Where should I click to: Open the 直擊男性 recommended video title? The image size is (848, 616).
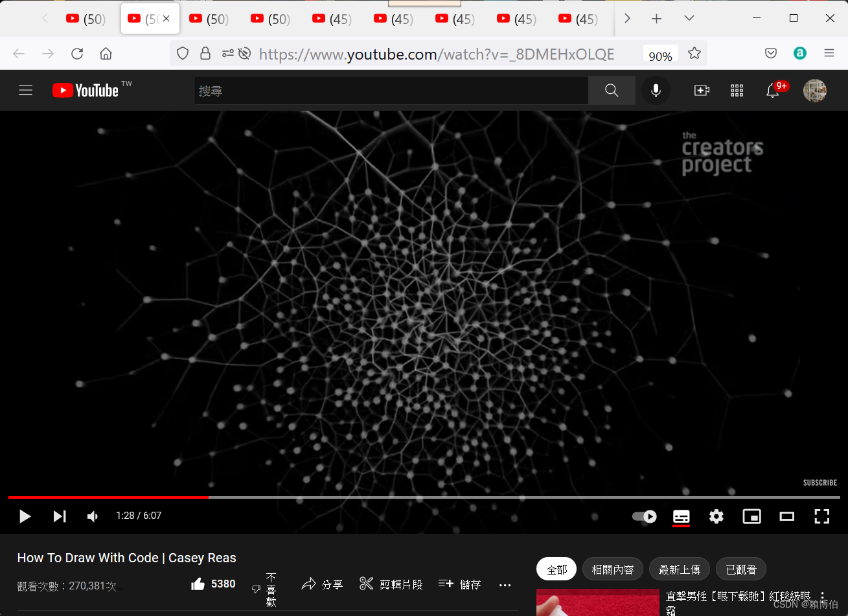pos(738,602)
